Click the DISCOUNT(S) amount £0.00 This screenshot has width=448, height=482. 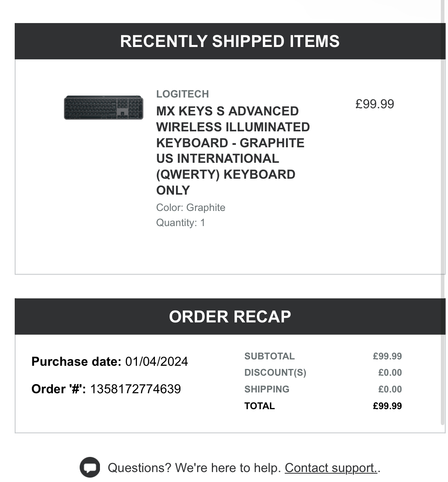(390, 373)
